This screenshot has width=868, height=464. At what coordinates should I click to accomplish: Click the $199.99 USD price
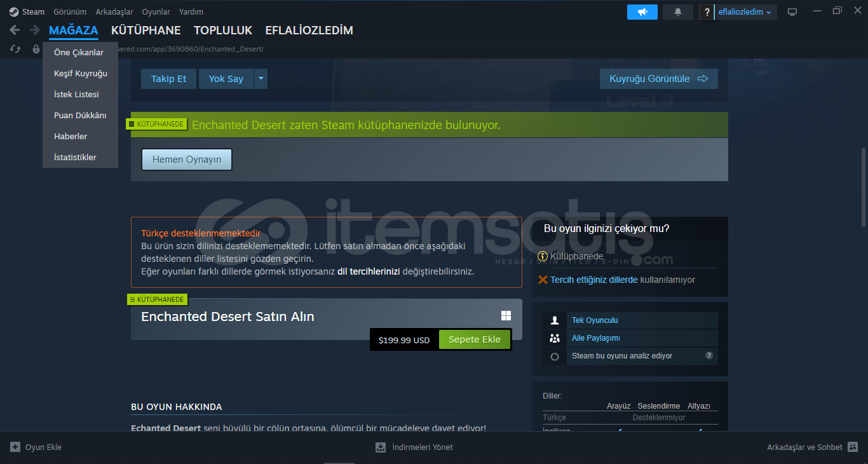coord(404,340)
